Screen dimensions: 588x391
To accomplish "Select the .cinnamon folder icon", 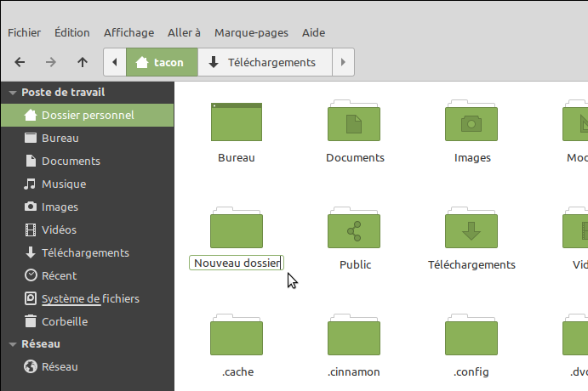I will pyautogui.click(x=355, y=337).
